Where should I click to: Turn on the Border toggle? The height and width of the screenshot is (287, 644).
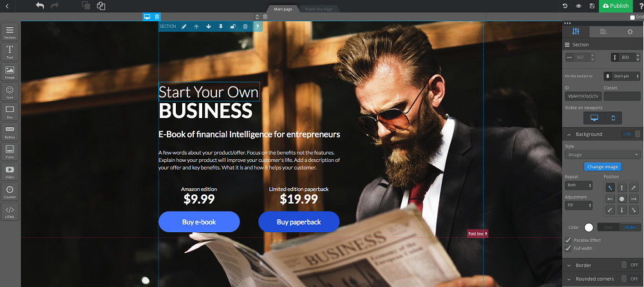point(630,265)
